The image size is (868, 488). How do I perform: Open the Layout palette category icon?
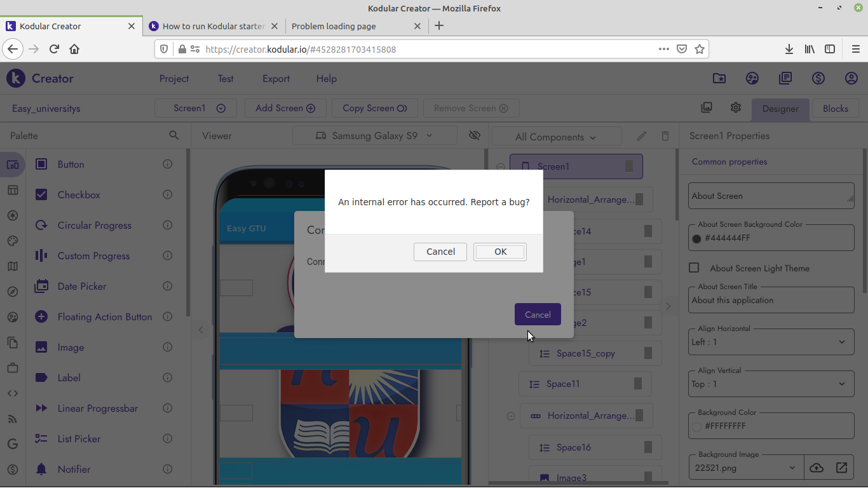[x=13, y=190]
